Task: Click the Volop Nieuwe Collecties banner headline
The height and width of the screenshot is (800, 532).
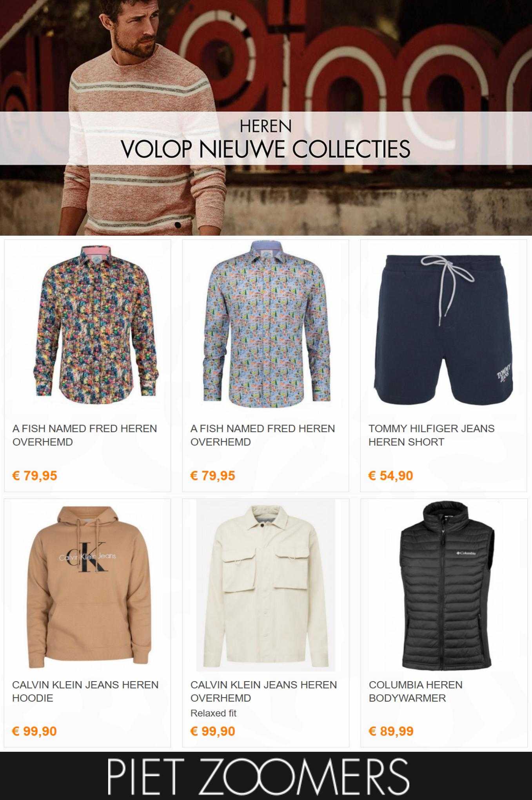Action: (x=266, y=149)
